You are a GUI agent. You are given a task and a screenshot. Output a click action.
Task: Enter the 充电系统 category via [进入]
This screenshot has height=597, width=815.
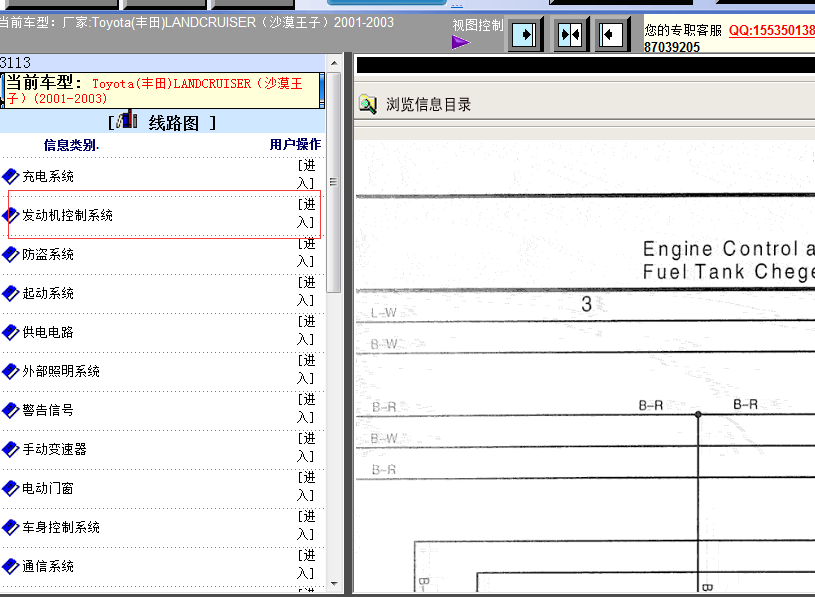306,174
